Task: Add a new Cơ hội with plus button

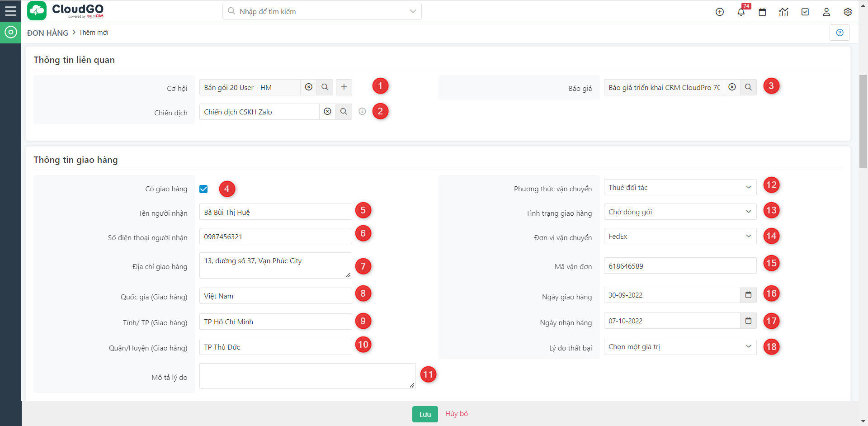Action: tap(344, 87)
